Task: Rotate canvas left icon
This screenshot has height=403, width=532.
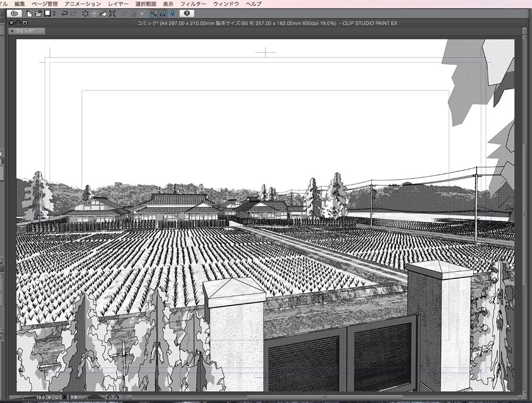Action: point(109,397)
